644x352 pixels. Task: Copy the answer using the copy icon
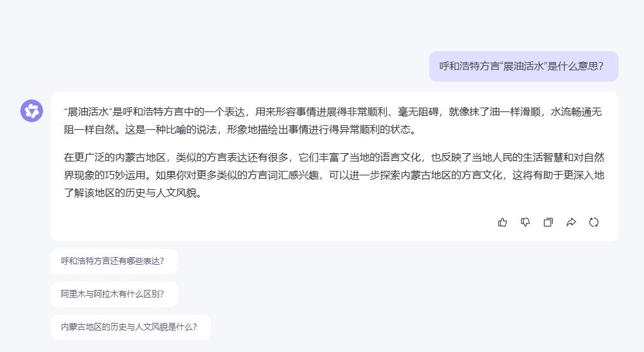point(548,222)
